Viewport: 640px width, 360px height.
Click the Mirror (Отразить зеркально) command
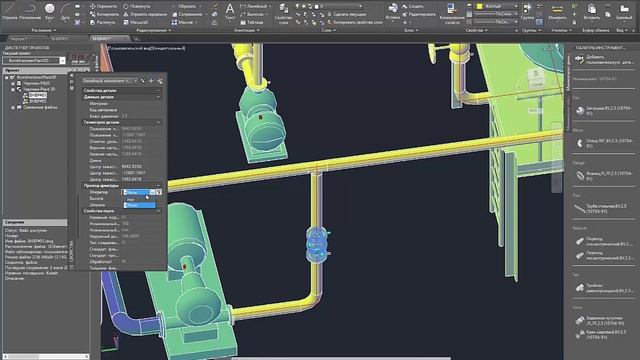tap(145, 14)
